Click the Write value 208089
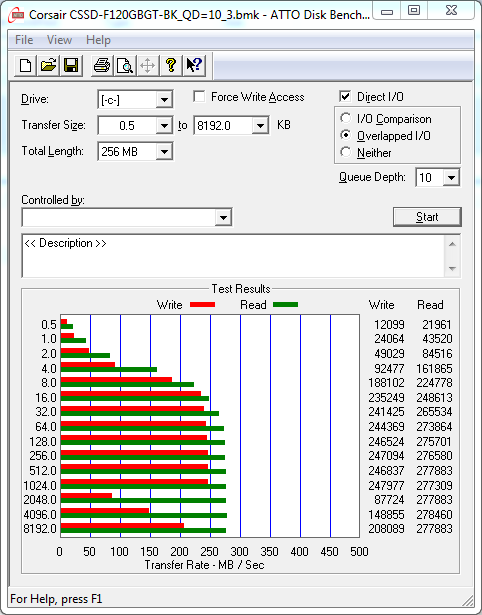 386,529
